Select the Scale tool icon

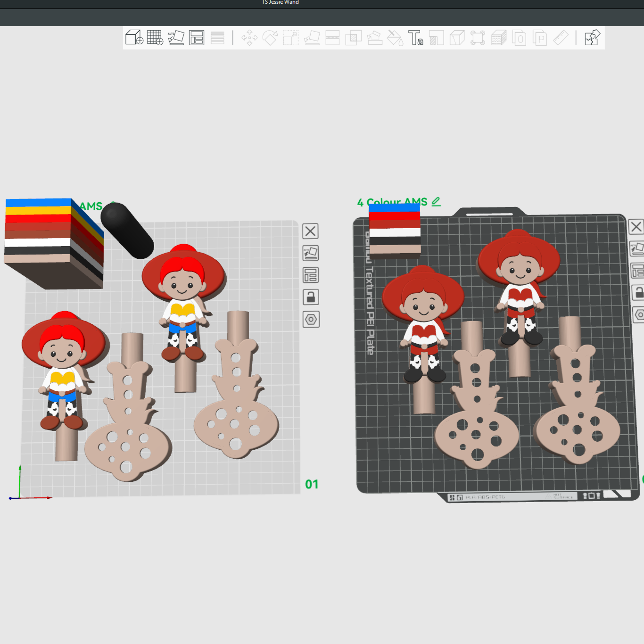coord(291,37)
